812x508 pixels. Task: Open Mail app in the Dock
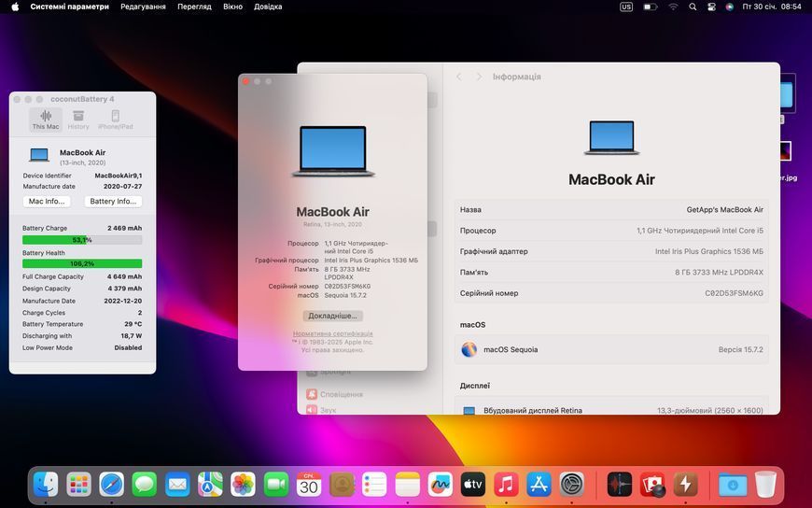[177, 485]
